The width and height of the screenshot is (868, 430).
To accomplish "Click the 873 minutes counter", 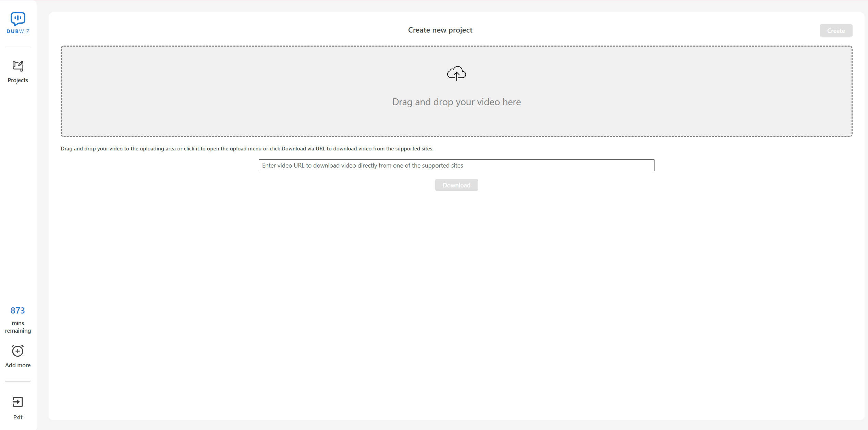I will pyautogui.click(x=18, y=310).
